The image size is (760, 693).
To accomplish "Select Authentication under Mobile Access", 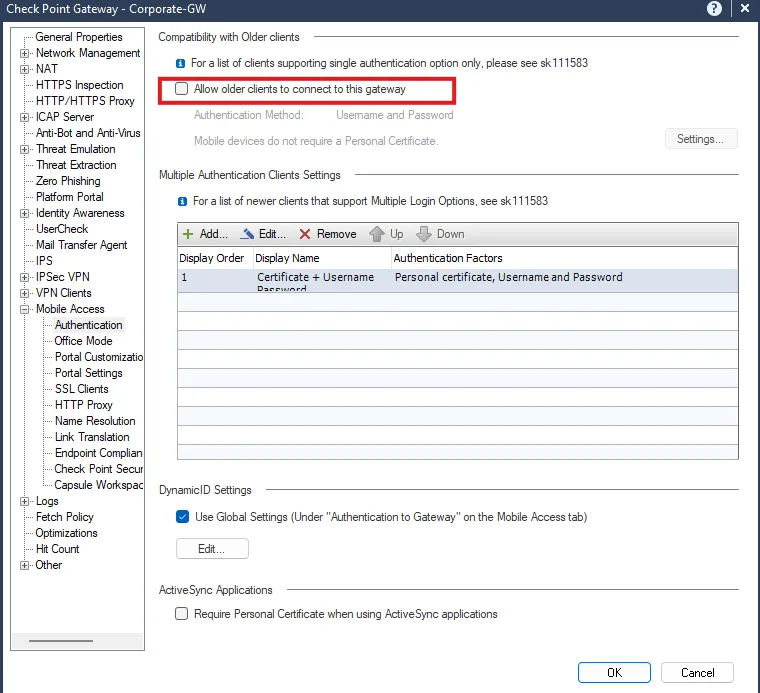I will coord(89,325).
